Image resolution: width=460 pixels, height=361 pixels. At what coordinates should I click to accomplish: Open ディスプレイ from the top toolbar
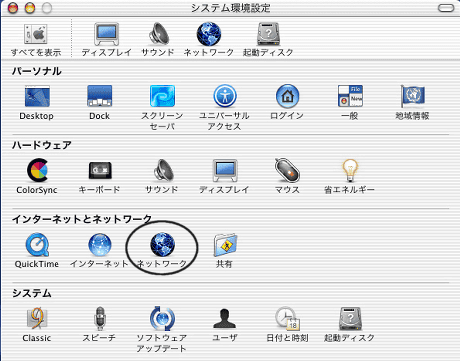click(x=106, y=34)
